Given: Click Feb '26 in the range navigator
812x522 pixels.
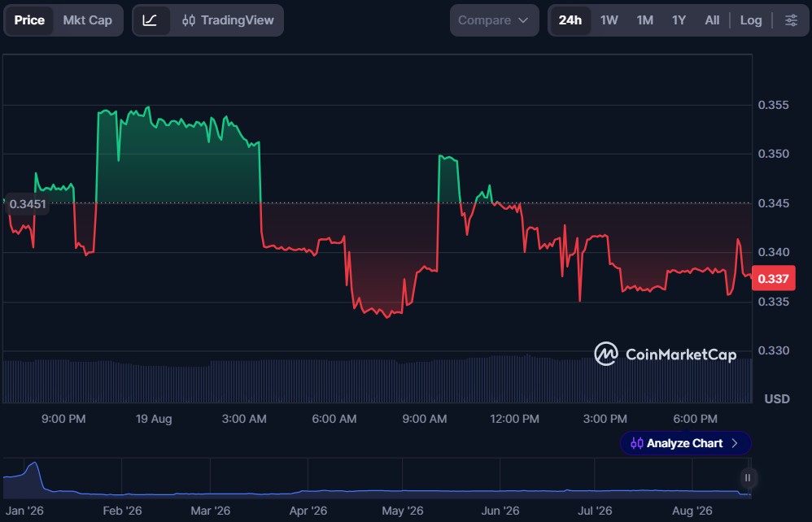Looking at the screenshot, I should coord(122,511).
